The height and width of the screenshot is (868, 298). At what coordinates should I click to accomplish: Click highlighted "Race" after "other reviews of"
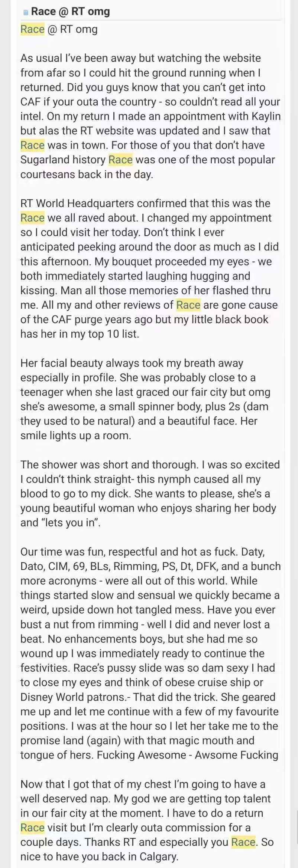coord(188,305)
